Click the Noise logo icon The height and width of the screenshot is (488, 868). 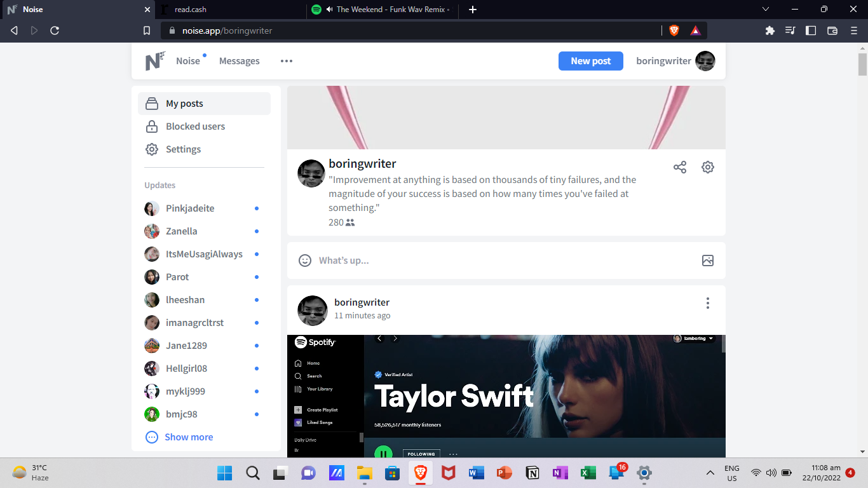tap(155, 61)
